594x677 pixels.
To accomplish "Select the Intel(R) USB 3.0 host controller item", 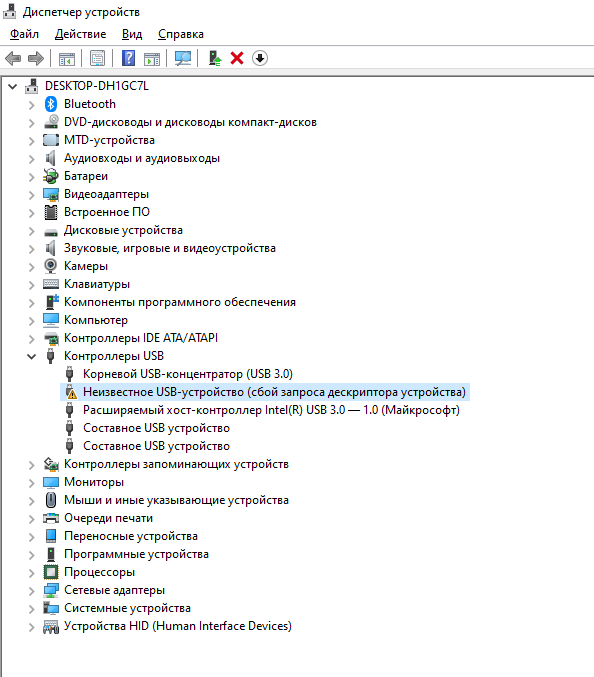I will click(271, 410).
